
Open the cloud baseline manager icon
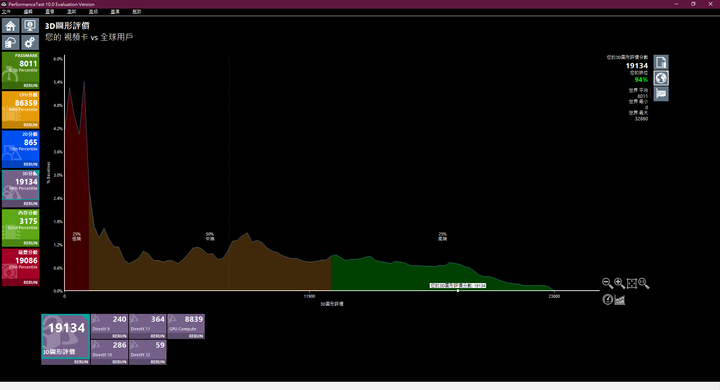pyautogui.click(x=11, y=43)
